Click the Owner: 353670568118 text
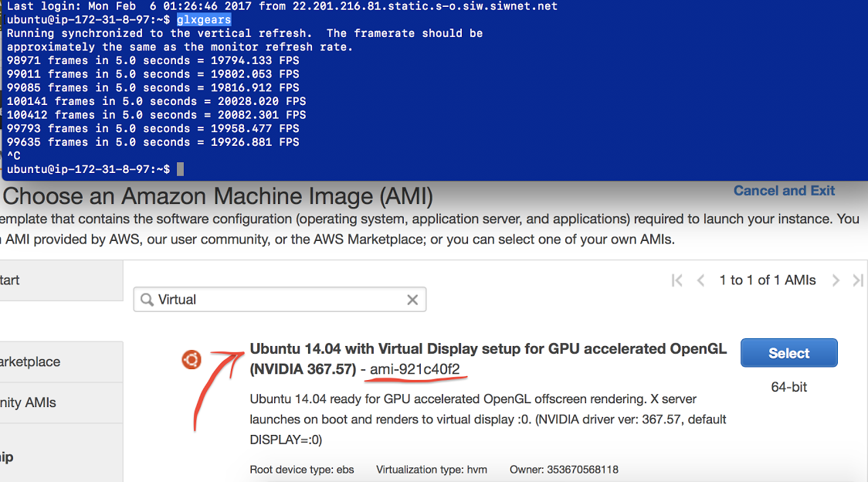This screenshot has width=868, height=482. pyautogui.click(x=564, y=470)
